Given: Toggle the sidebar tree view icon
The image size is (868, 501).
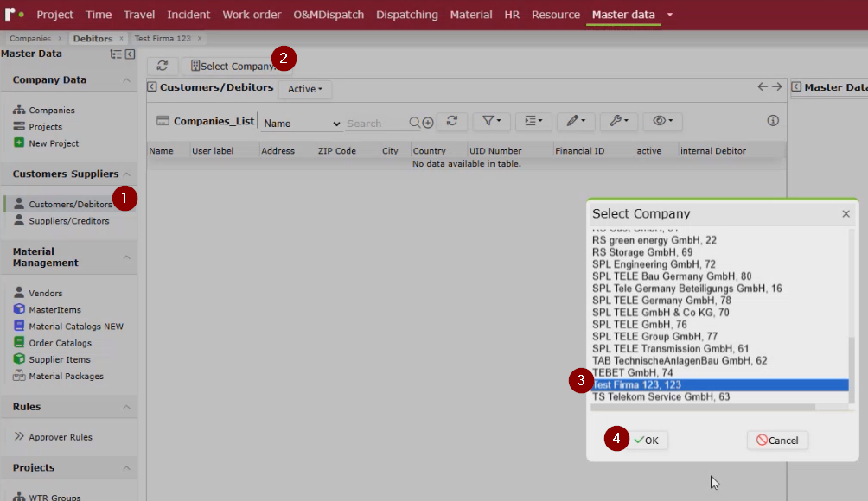Looking at the screenshot, I should (x=116, y=54).
